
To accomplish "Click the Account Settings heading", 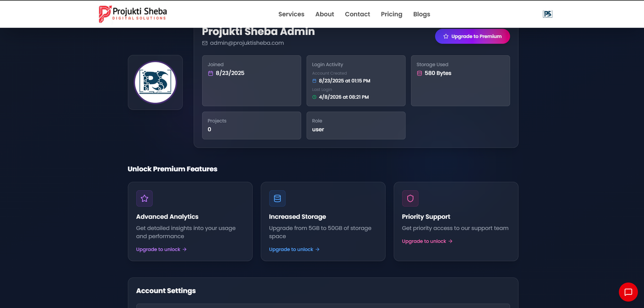I will 166,291.
